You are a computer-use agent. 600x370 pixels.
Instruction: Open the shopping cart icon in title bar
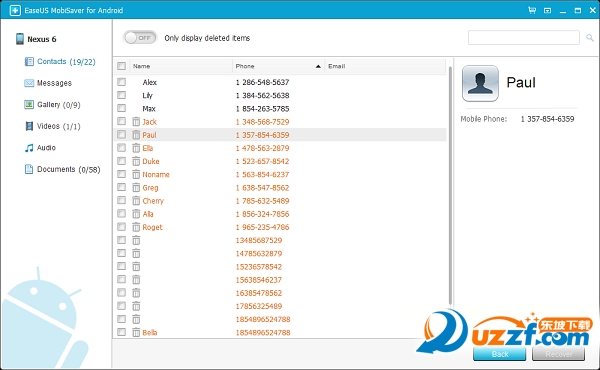pos(532,10)
